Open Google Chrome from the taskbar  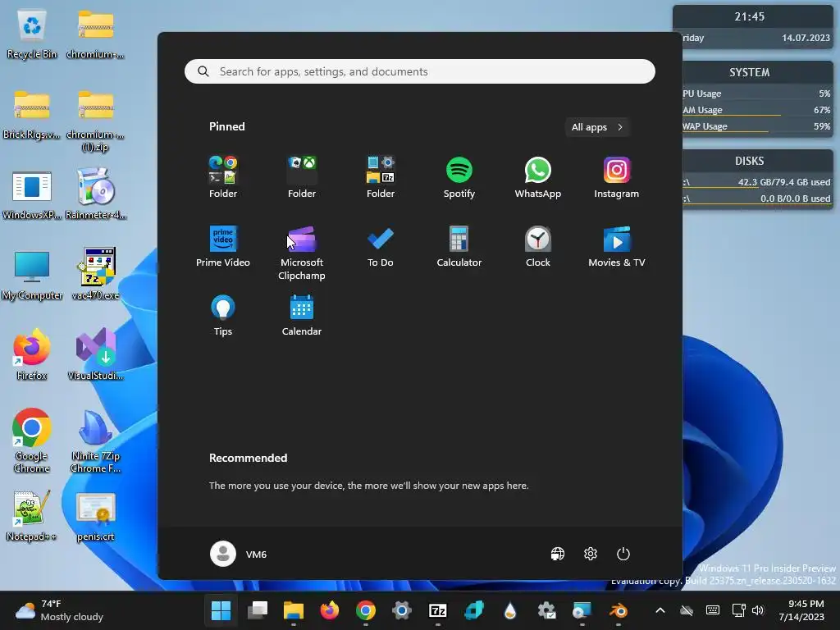[365, 610]
